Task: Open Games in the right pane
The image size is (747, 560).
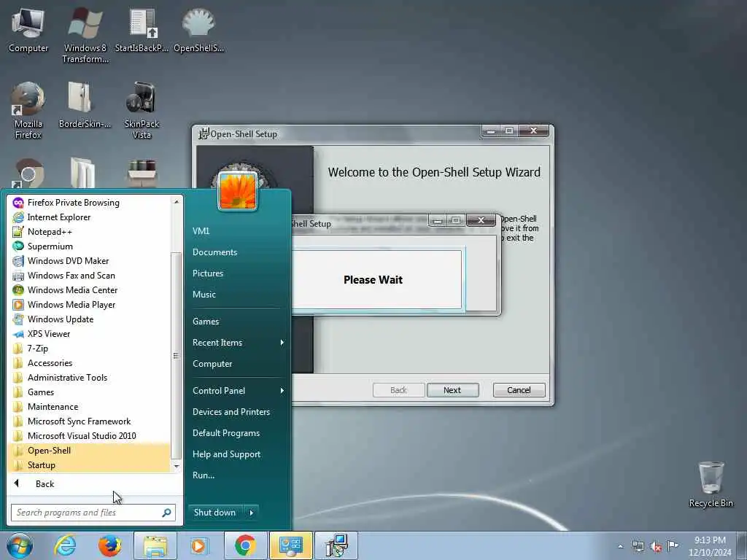Action: [x=206, y=322]
